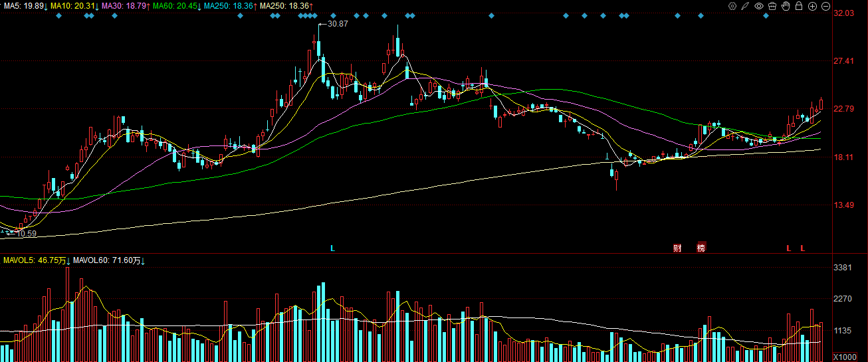
Task: Open chart settings gear icon
Action: [732, 6]
